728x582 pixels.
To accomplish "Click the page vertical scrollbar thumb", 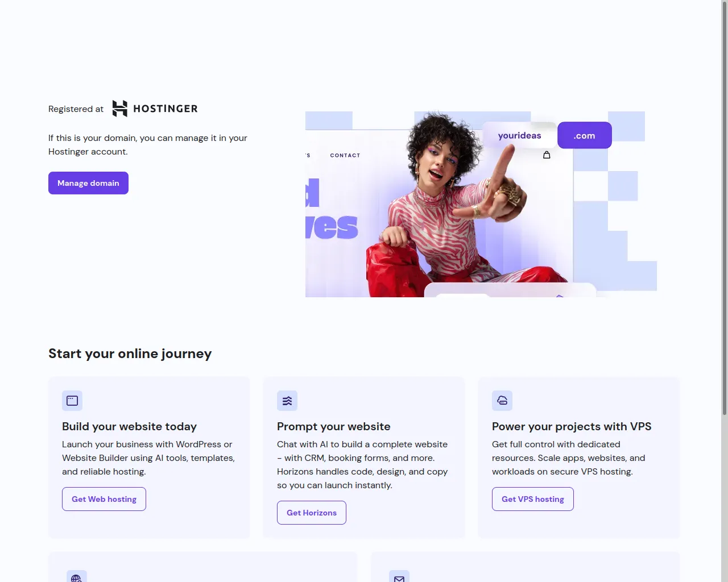I will [725, 207].
